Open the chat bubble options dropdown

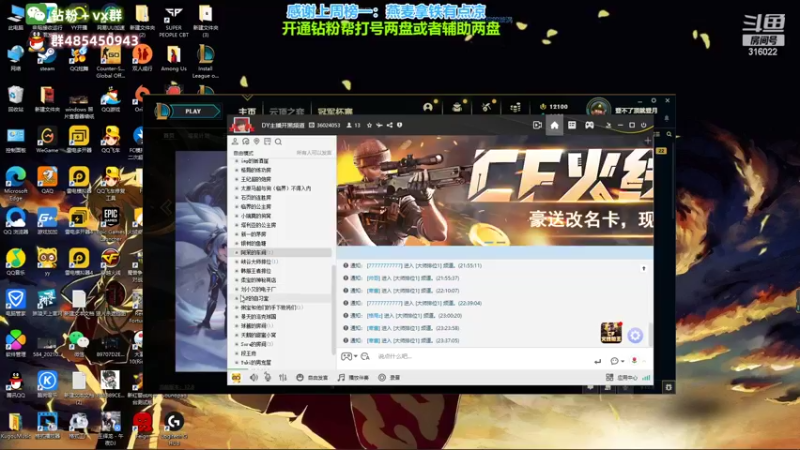tap(617, 361)
